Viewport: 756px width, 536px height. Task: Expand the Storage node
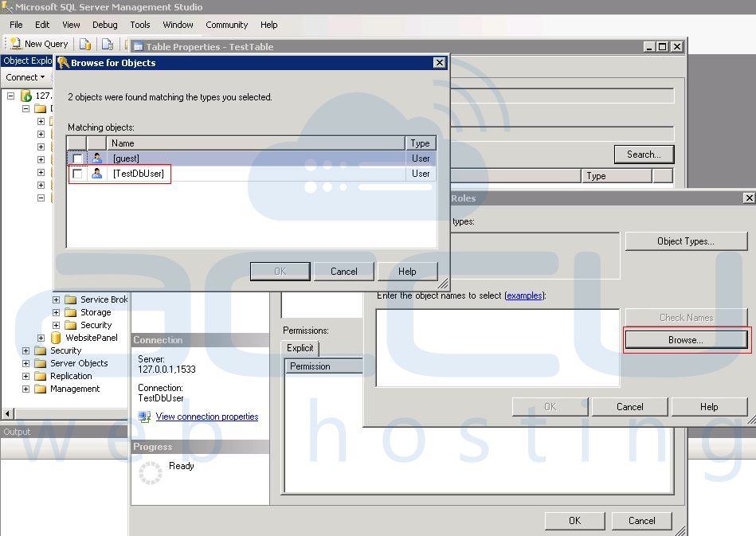pyautogui.click(x=56, y=312)
